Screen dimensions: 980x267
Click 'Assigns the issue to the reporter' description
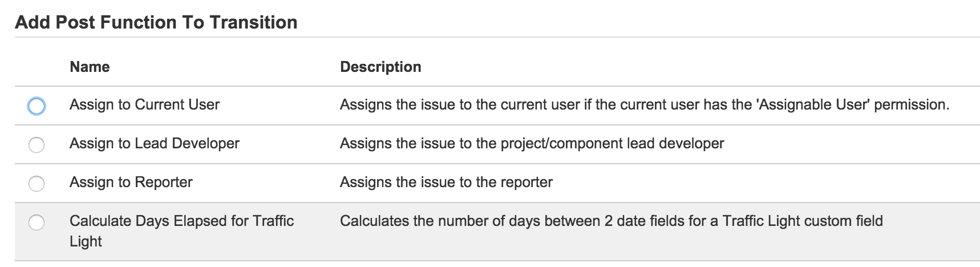coord(446,183)
